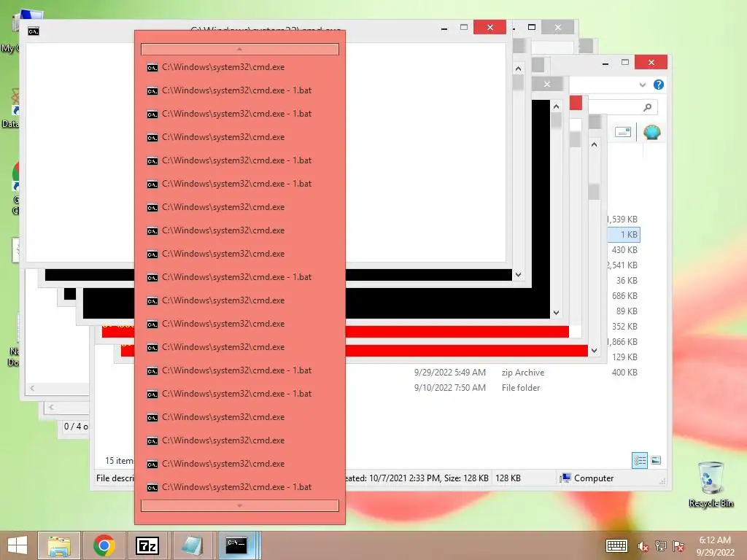This screenshot has height=560, width=747.
Task: Minimize the File Explorer window
Action: click(x=605, y=63)
